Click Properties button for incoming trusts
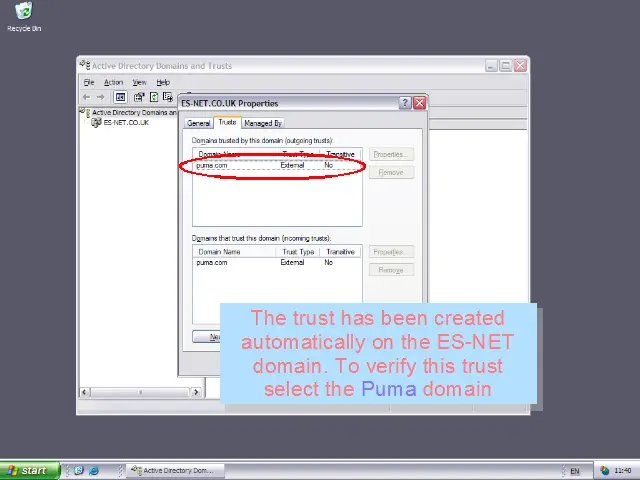The height and width of the screenshot is (480, 640). (x=391, y=252)
